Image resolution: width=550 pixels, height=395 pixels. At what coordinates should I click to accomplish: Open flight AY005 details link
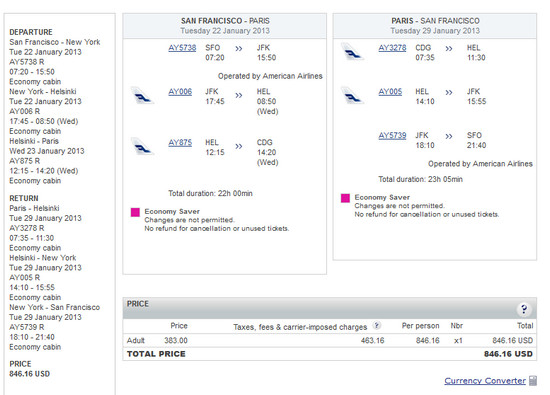coord(390,92)
